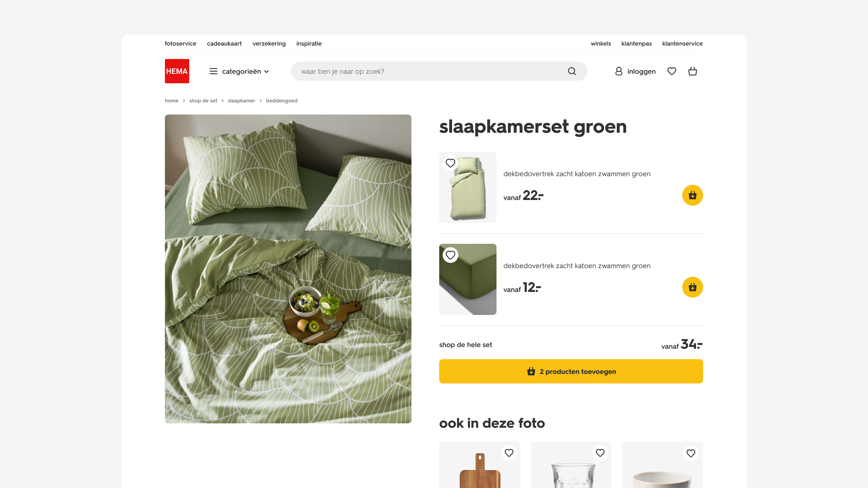Add the 12 euro item to basket
The image size is (868, 488).
(692, 287)
